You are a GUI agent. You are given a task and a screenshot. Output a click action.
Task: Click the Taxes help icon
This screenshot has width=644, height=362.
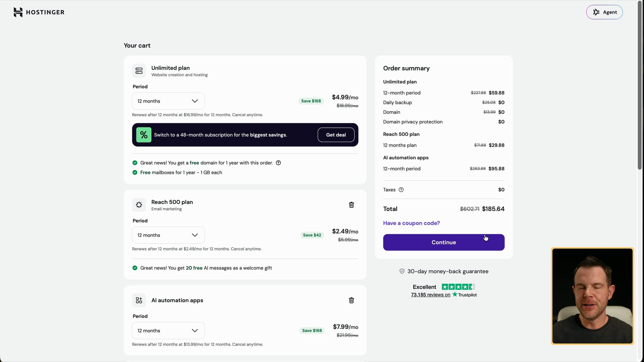pos(401,190)
